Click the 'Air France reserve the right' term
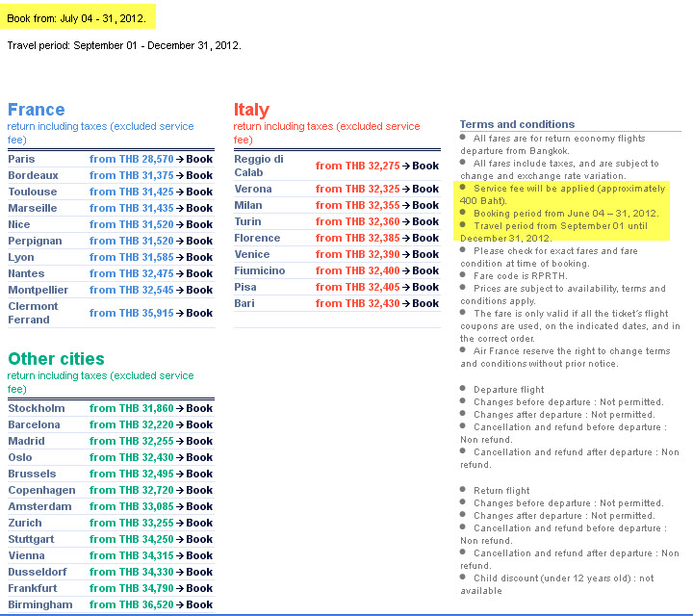 click(565, 357)
